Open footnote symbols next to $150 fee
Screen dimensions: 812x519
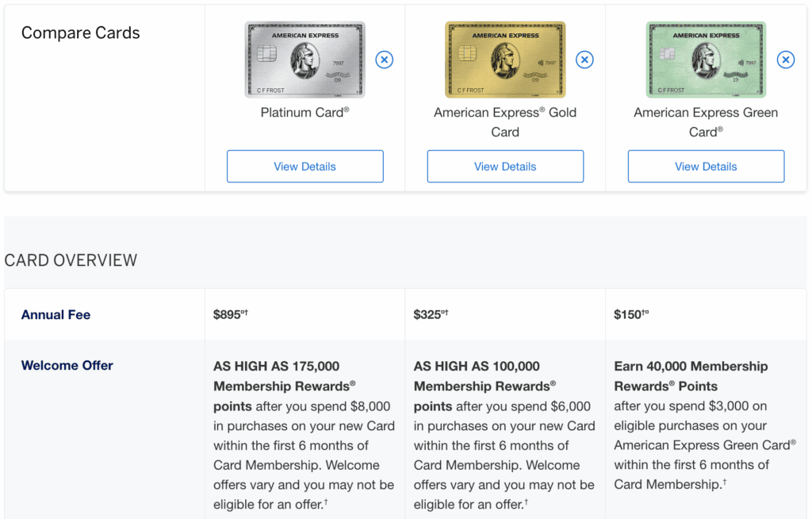(645, 312)
